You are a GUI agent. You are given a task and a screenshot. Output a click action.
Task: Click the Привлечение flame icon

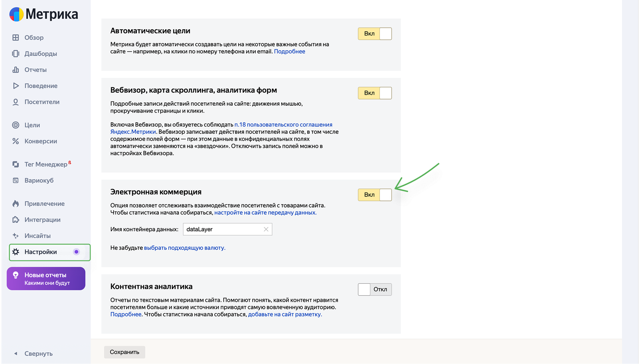(x=16, y=204)
